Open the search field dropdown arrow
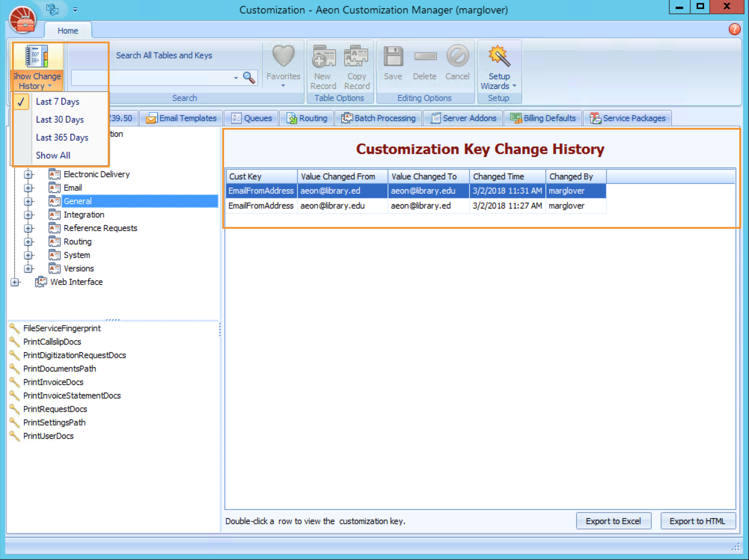749x560 pixels. tap(235, 78)
